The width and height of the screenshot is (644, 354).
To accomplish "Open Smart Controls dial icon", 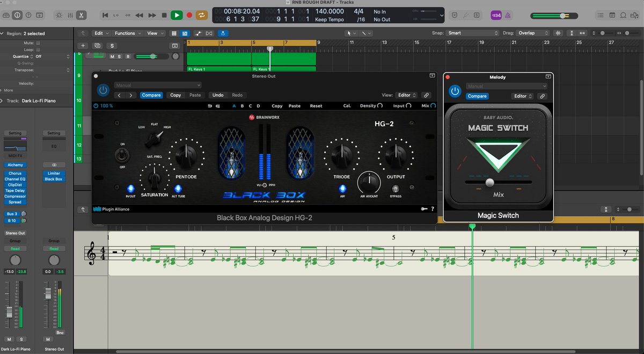I will [58, 15].
